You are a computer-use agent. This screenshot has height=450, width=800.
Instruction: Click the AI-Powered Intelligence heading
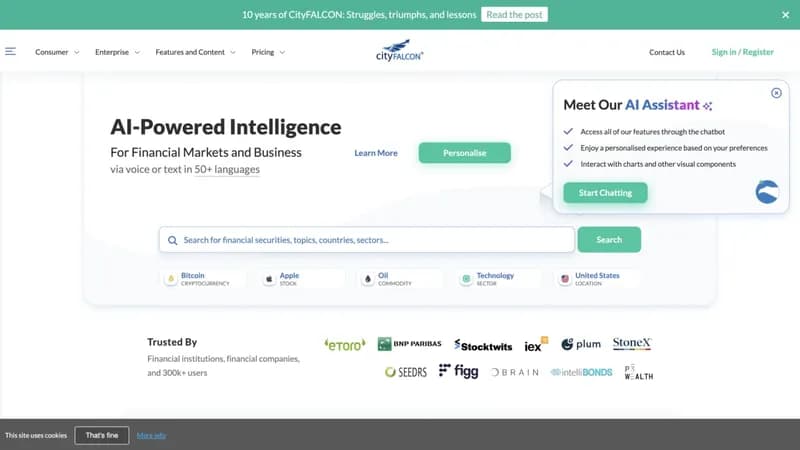(226, 127)
